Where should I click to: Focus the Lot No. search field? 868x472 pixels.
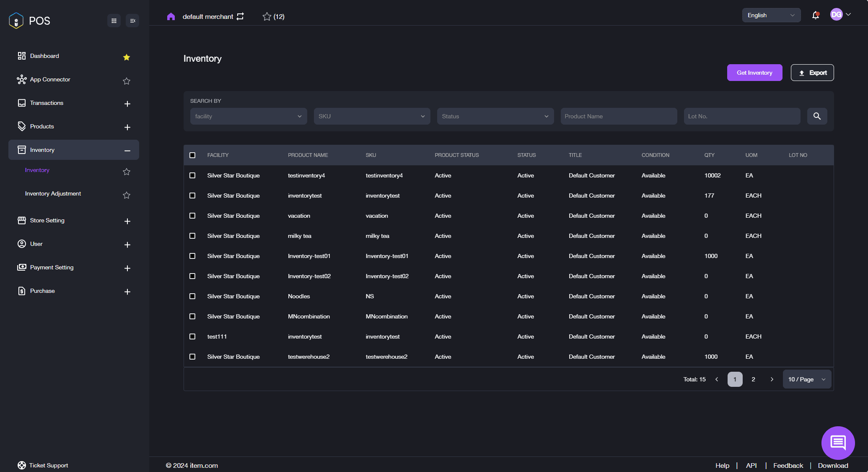click(x=742, y=116)
